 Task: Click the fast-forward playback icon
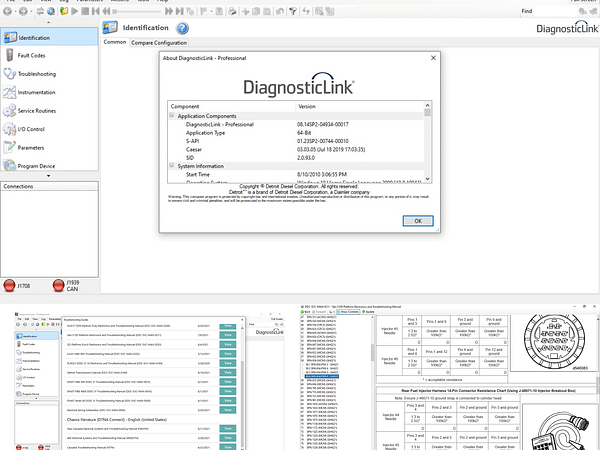click(169, 11)
